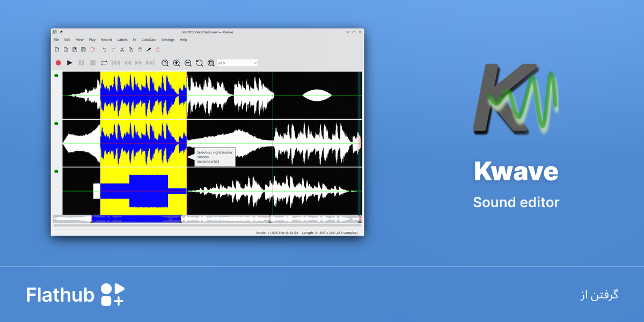
Task: Click the paste clipboard icon
Action: click(140, 50)
